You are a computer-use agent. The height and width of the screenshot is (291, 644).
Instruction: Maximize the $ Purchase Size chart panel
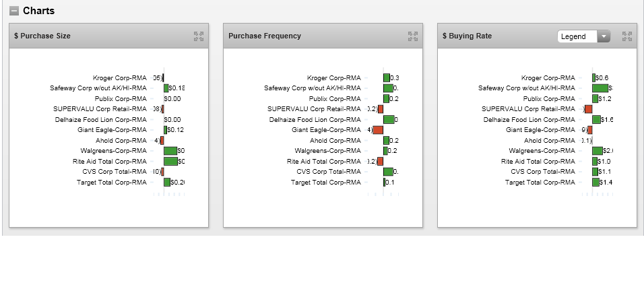(x=199, y=36)
